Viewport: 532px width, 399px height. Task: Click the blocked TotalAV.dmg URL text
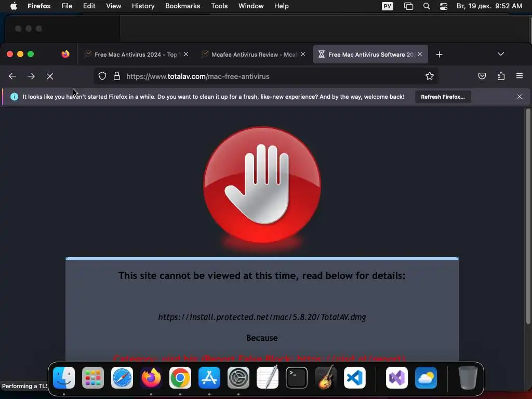[262, 317]
